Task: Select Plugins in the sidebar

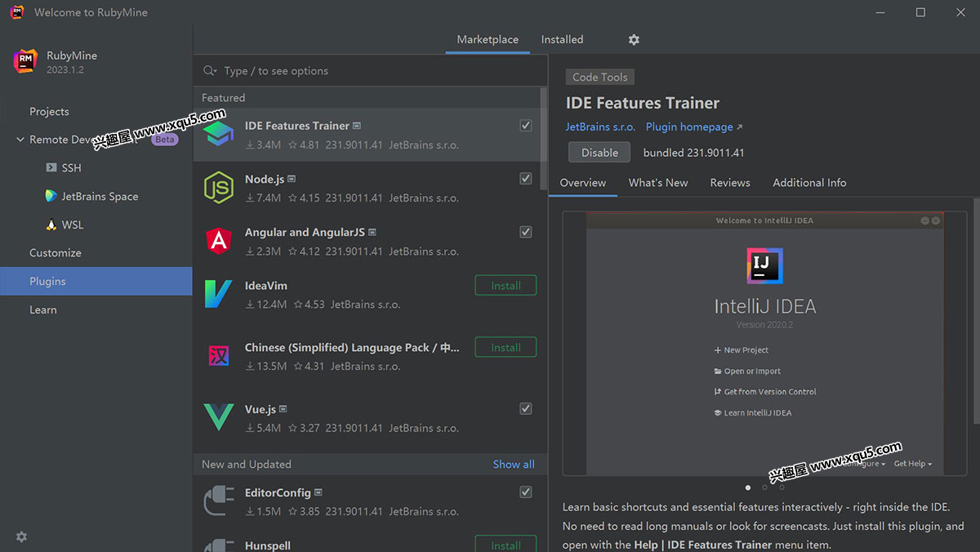Action: tap(96, 281)
